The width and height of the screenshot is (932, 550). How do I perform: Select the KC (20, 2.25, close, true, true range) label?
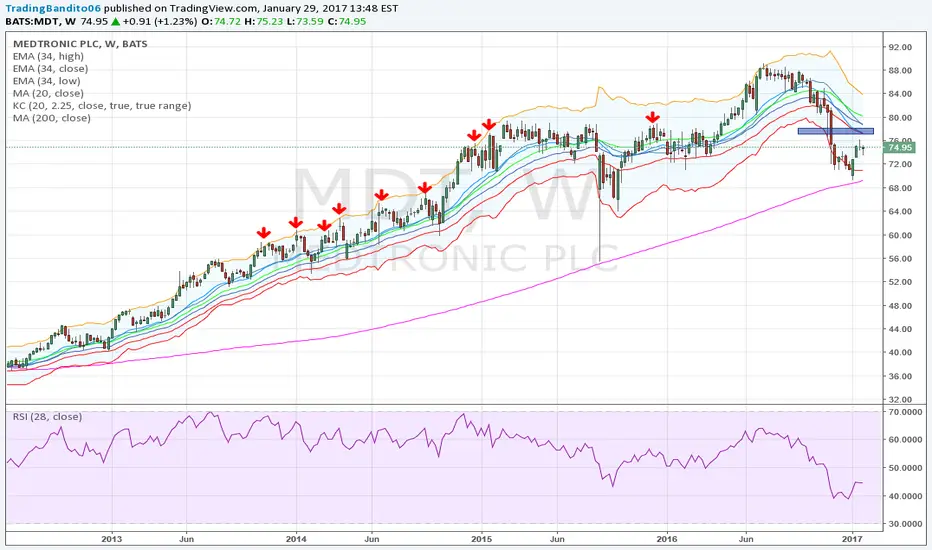(x=102, y=106)
